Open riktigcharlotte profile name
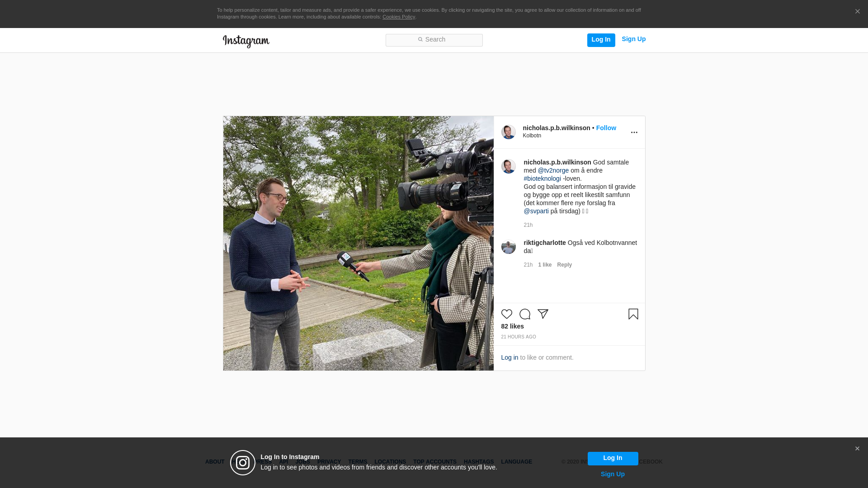 (x=544, y=243)
